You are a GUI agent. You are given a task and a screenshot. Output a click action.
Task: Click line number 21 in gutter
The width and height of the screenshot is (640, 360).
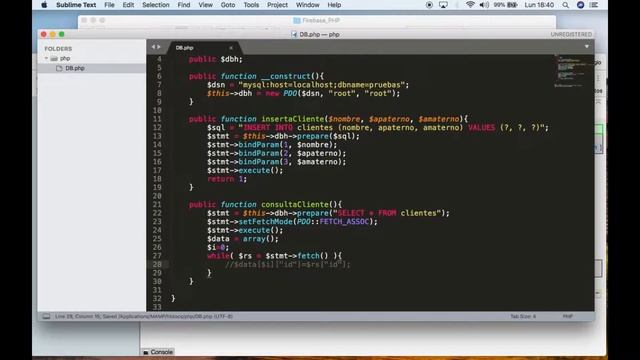coord(157,204)
